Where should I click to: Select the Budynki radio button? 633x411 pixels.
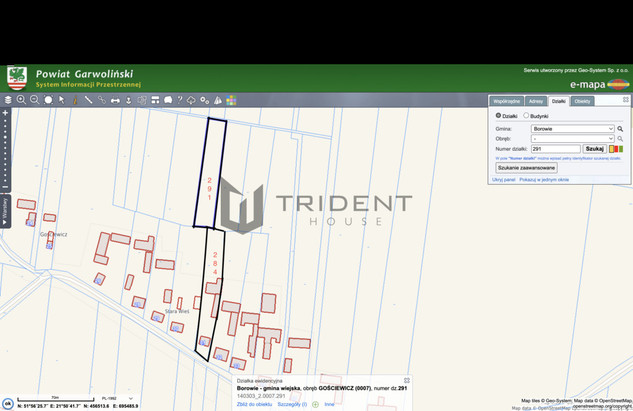(x=527, y=116)
